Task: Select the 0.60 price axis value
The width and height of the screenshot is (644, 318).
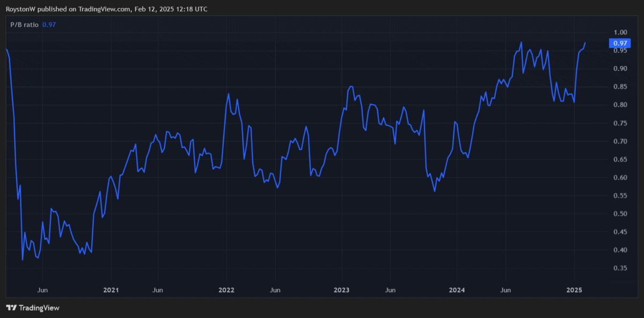Action: tap(620, 178)
